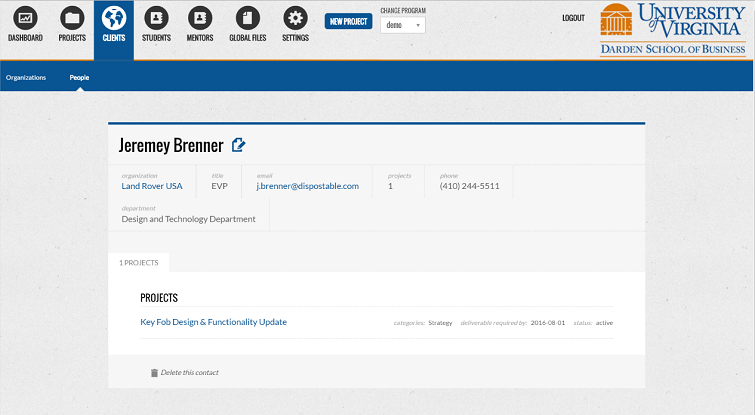755x415 pixels.
Task: Click trash icon to delete contact
Action: pos(154,373)
